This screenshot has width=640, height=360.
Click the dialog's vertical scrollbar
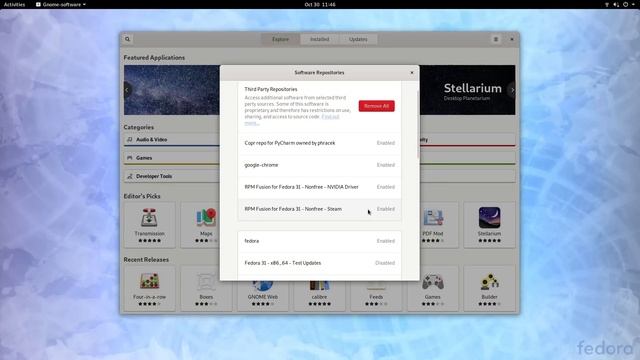[418, 124]
